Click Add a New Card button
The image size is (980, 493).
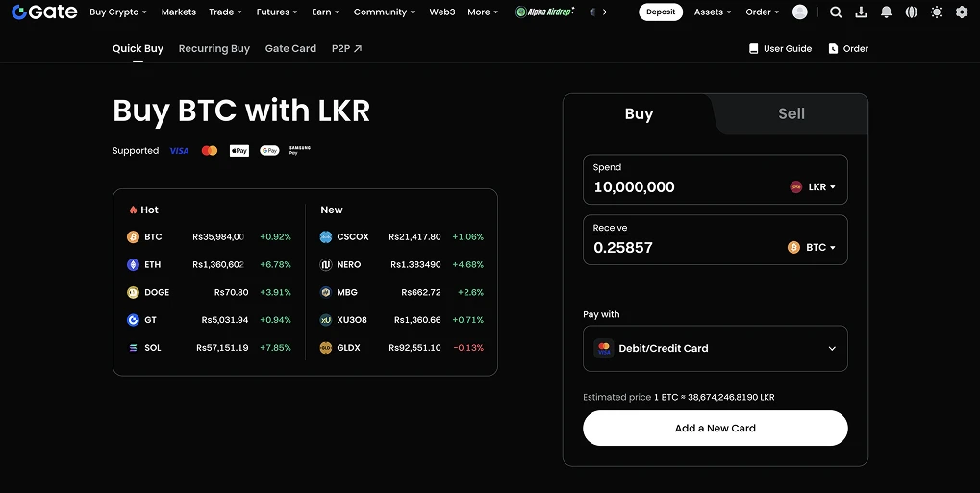point(715,428)
